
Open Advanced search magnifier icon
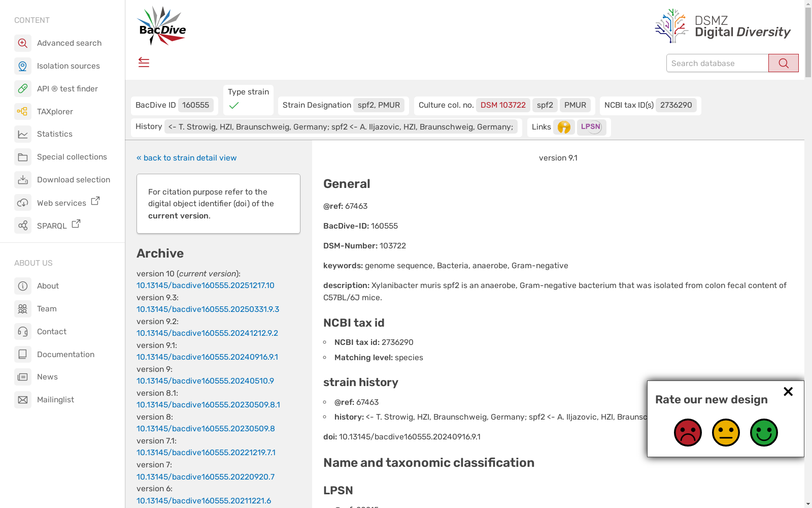(x=23, y=43)
